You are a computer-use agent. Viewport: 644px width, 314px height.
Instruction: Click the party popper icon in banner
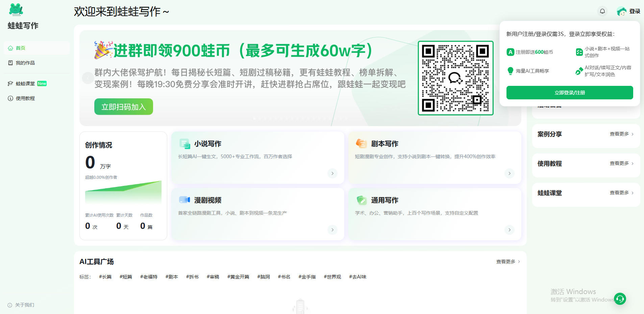[103, 50]
